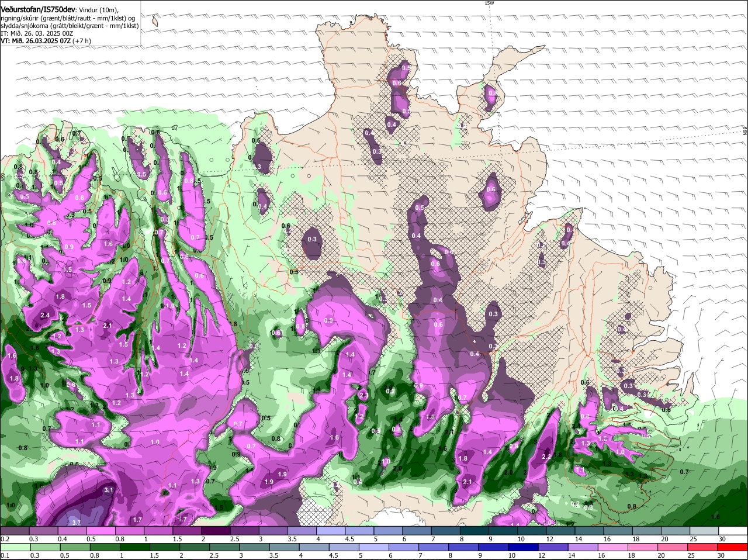This screenshot has width=748, height=560.
Task: Click the 3.1 precipitation value on map
Action: tap(108, 490)
